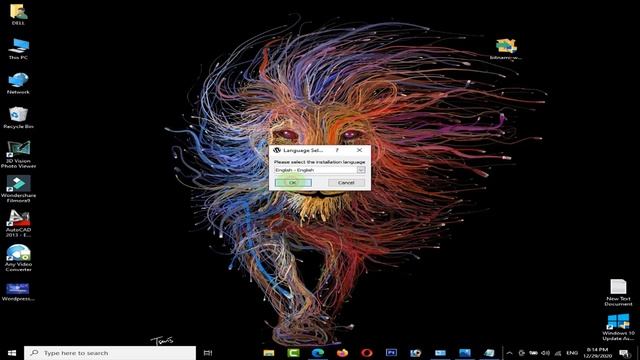Open Microsoft Edge from the taskbar
The width and height of the screenshot is (640, 360).
click(x=318, y=353)
